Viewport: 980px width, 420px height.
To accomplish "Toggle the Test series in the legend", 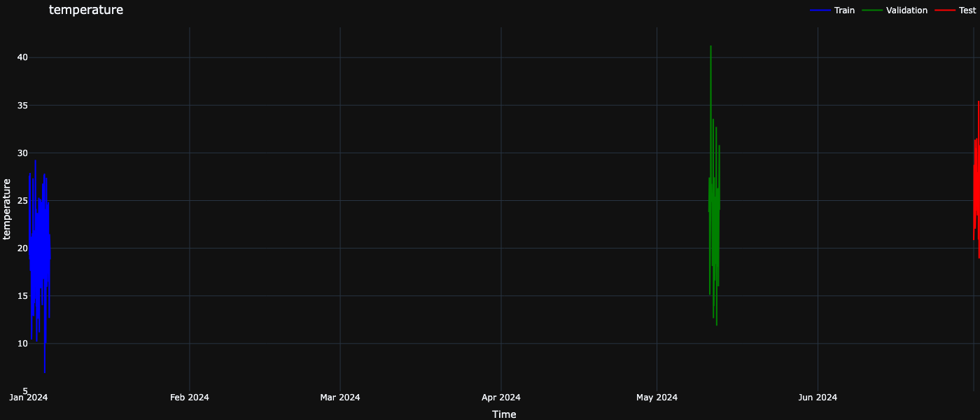I will point(955,10).
